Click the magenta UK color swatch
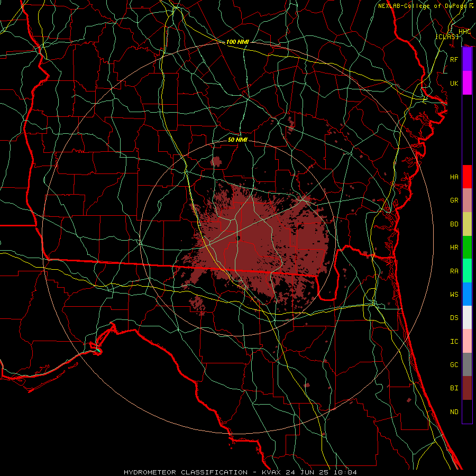This screenshot has width=476, height=476. point(467,83)
